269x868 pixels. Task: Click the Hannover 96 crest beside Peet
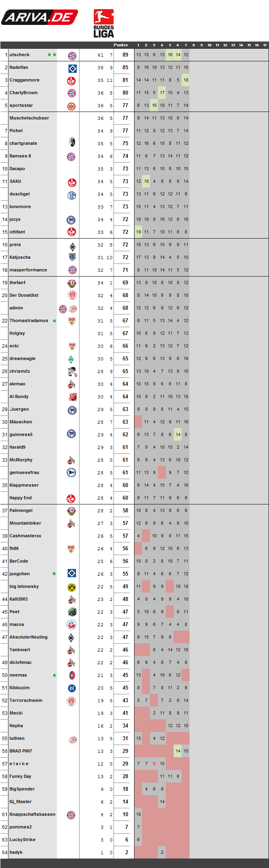pyautogui.click(x=72, y=612)
